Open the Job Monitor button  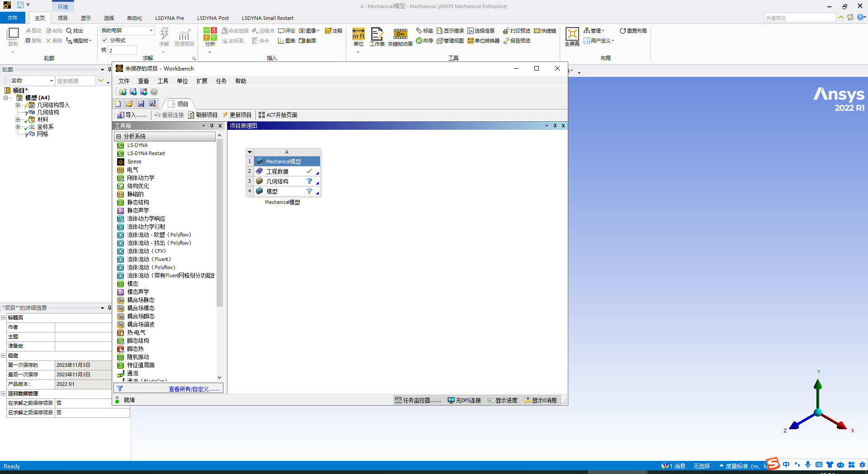click(418, 400)
